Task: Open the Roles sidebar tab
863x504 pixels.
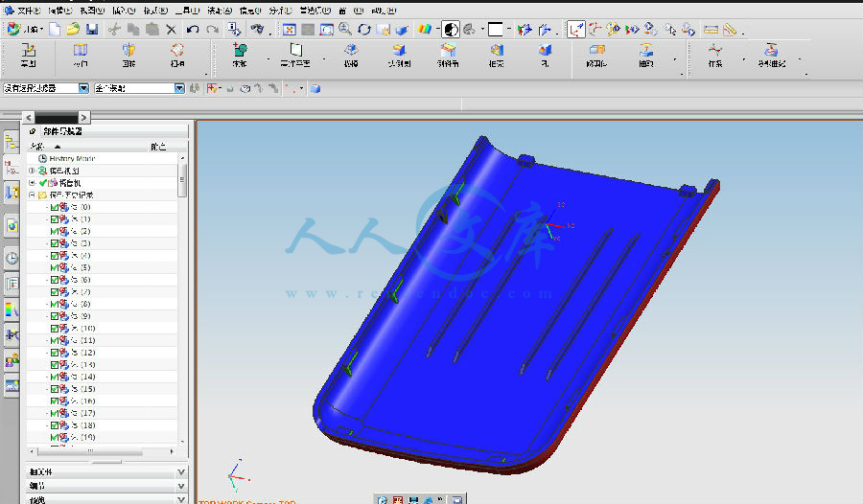Action: click(x=11, y=361)
